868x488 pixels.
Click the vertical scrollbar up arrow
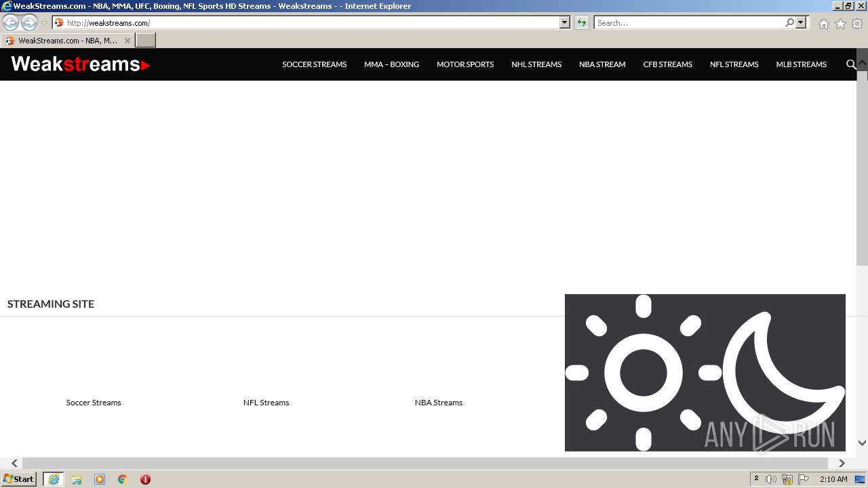click(x=862, y=63)
